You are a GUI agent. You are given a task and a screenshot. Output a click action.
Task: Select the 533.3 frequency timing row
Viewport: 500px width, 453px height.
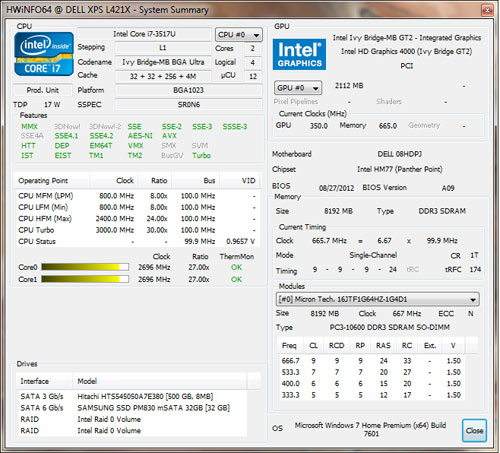point(371,372)
